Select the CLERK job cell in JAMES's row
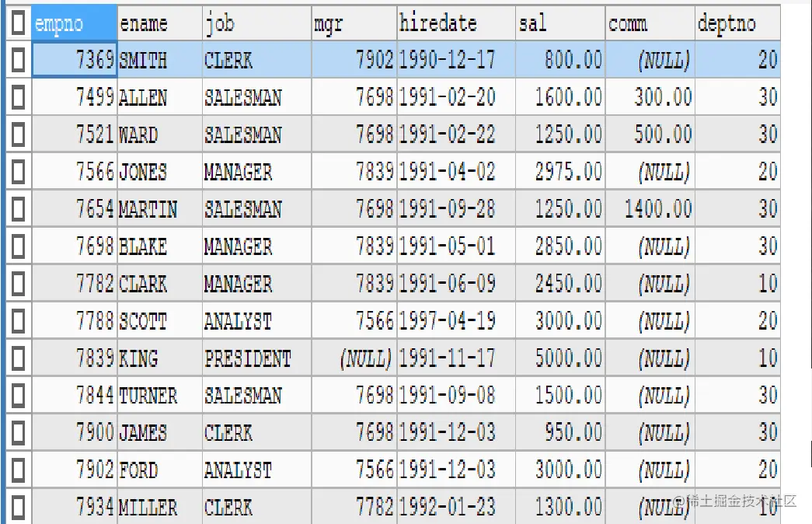The width and height of the screenshot is (812, 524). (x=257, y=433)
